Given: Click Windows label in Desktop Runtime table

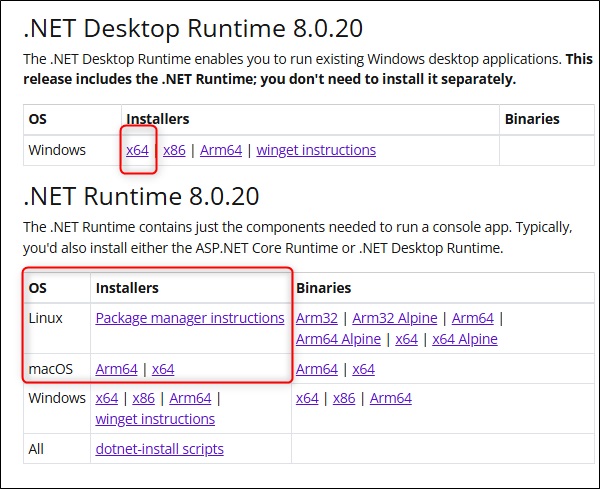Looking at the screenshot, I should point(57,150).
